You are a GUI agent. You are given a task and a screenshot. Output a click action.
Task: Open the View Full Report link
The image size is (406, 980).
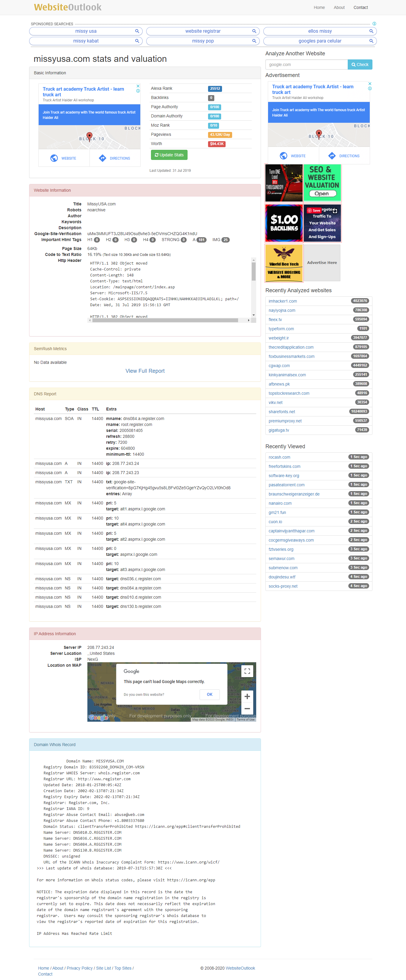[x=145, y=371]
